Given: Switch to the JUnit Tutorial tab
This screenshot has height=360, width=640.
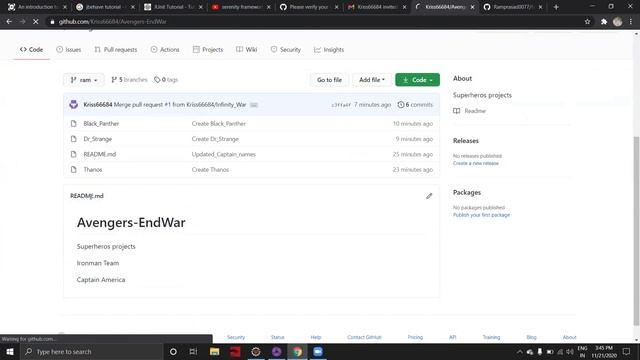Looking at the screenshot, I should 173,7.
